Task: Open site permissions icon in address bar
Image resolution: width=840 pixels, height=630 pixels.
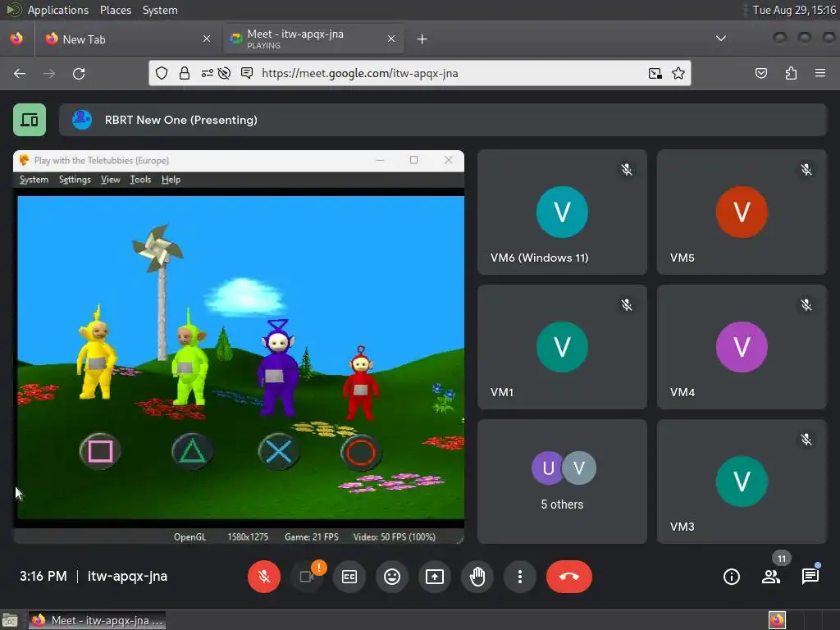Action: click(208, 73)
